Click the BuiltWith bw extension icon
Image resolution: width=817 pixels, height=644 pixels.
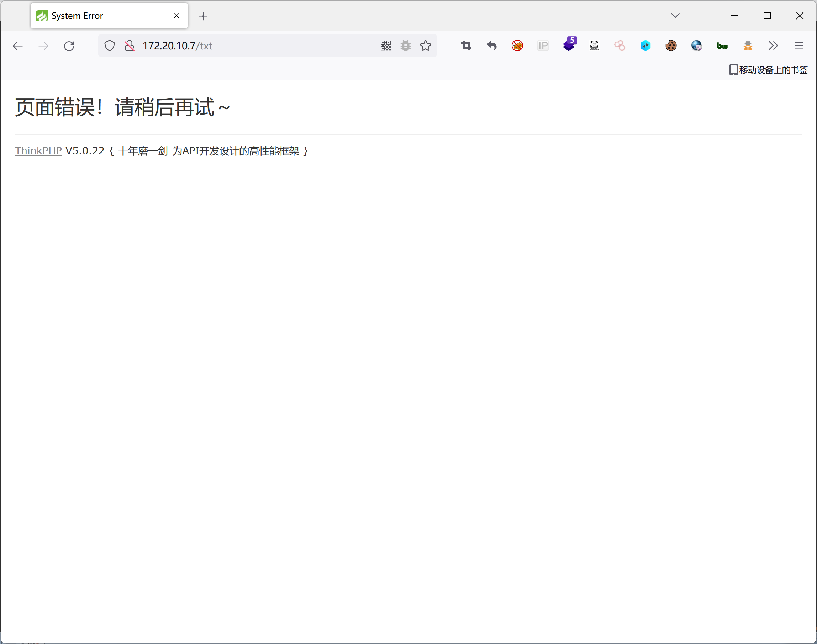click(x=722, y=46)
